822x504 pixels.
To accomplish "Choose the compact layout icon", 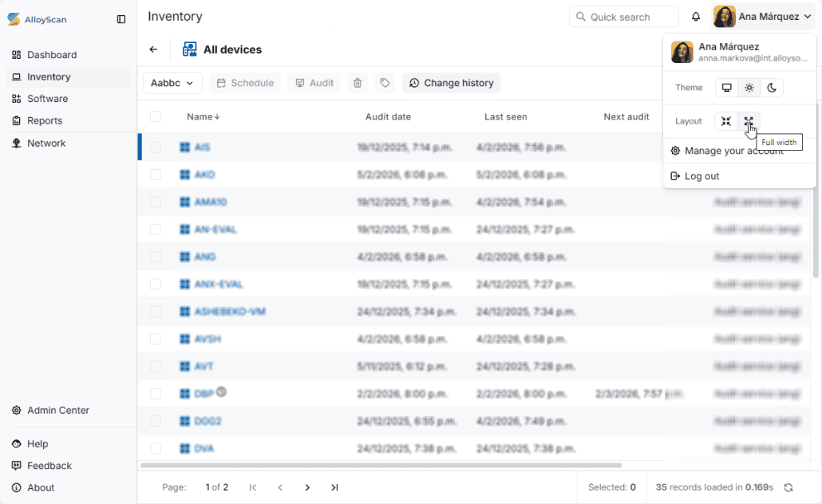I will 726,121.
